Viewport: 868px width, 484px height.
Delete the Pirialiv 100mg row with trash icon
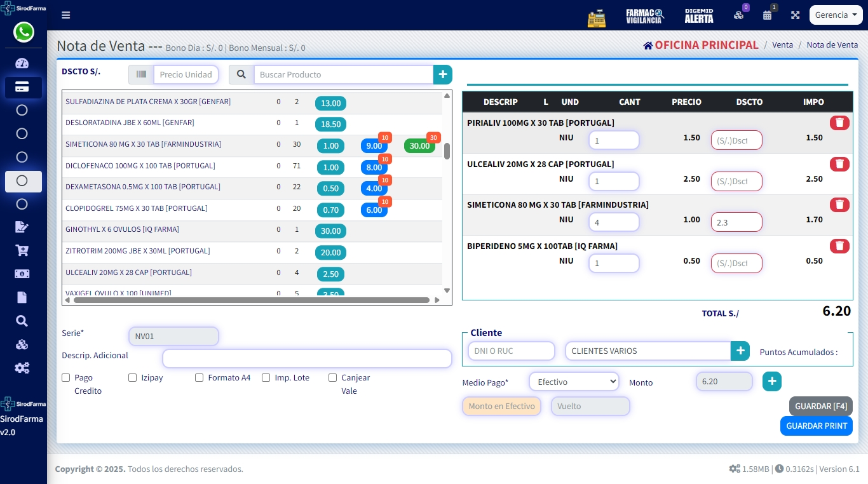click(x=839, y=123)
